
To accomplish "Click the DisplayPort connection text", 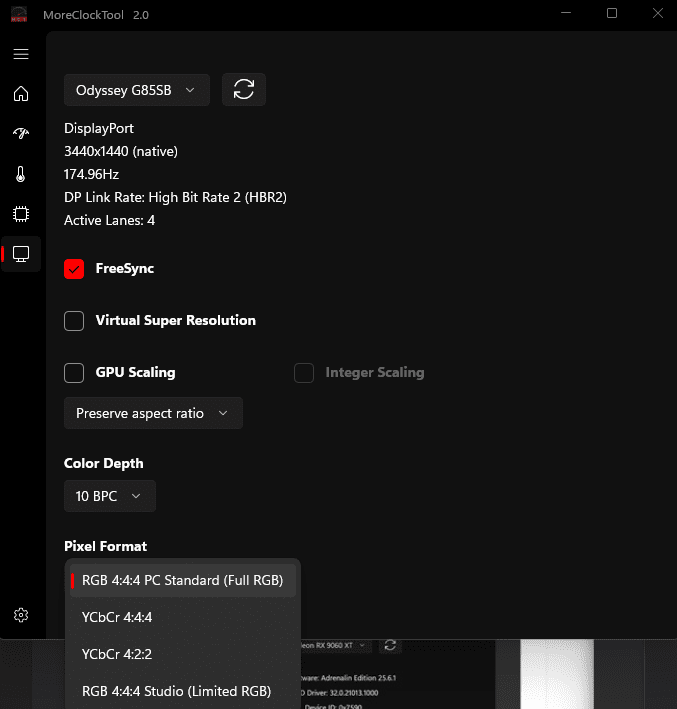I will point(99,128).
